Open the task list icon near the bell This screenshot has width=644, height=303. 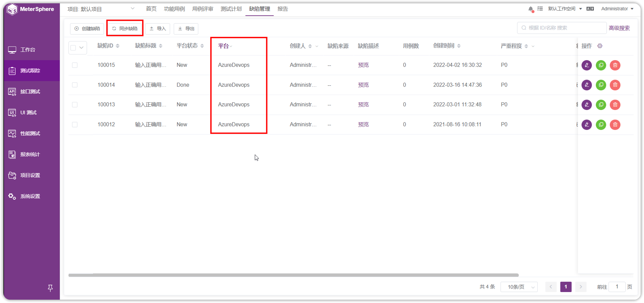coord(540,9)
